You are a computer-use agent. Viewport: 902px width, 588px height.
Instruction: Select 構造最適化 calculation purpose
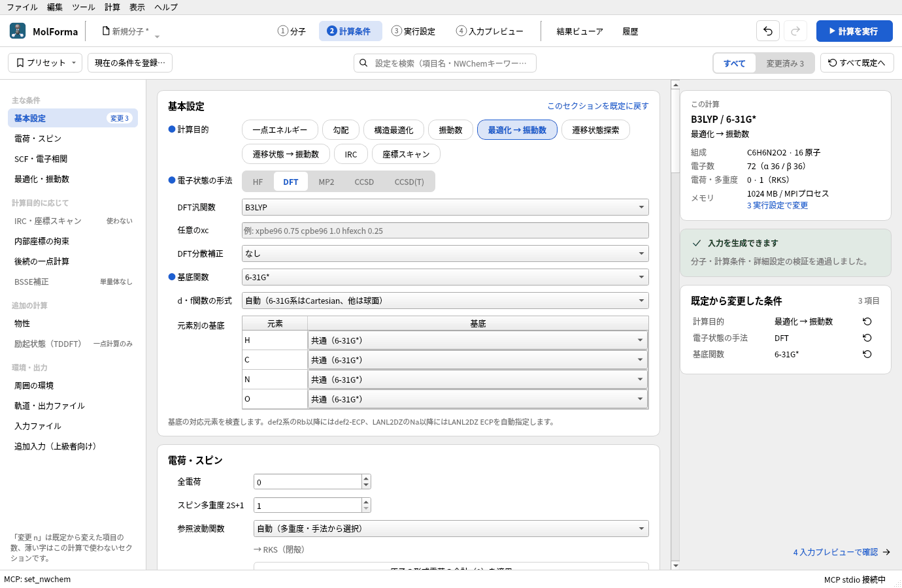click(393, 130)
